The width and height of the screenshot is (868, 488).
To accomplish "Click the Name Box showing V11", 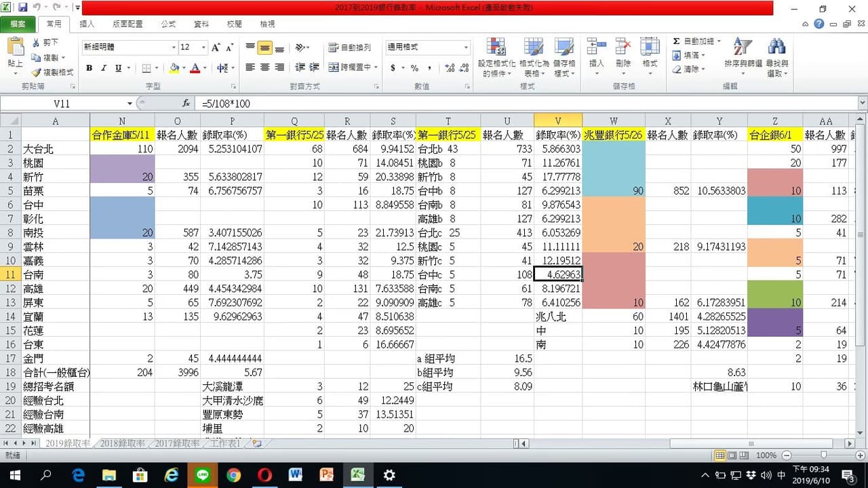I will [62, 104].
